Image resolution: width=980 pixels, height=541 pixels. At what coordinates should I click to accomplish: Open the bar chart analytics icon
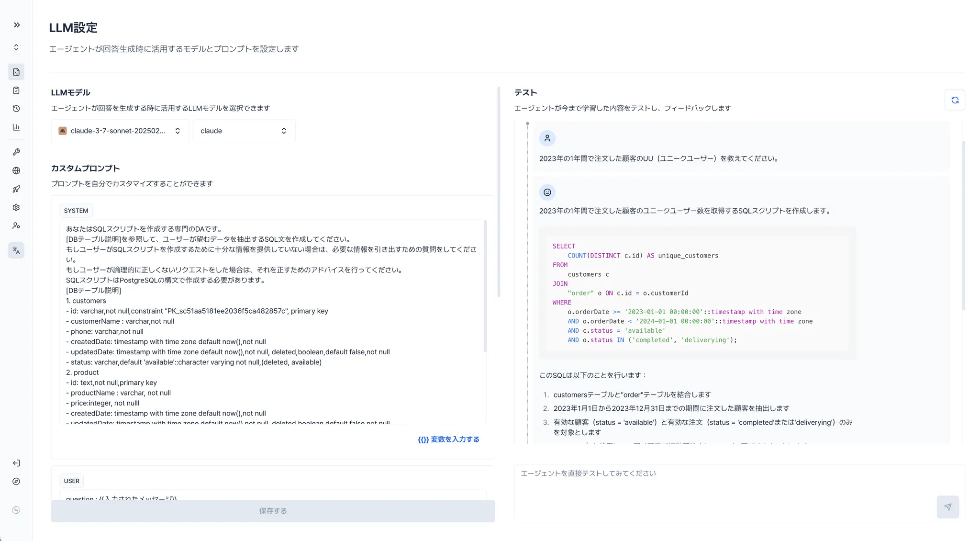point(16,127)
